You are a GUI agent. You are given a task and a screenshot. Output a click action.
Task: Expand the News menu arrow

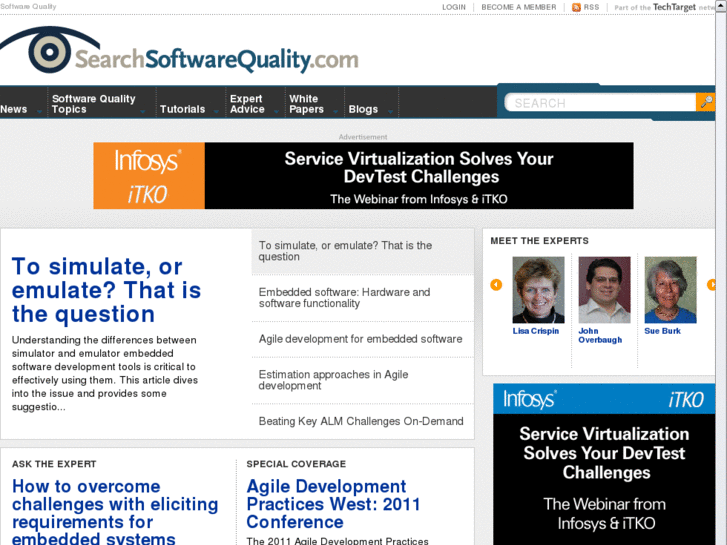tap(39, 112)
